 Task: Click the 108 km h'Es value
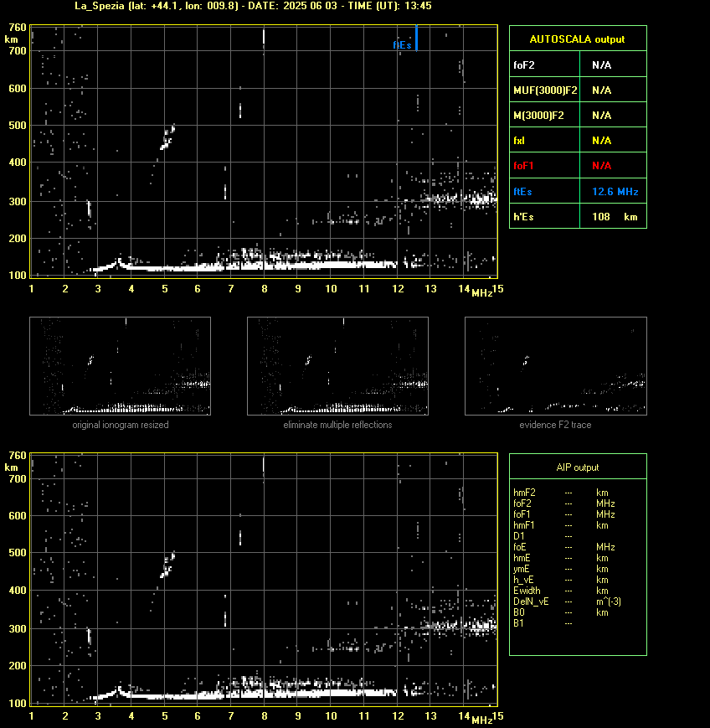615,216
